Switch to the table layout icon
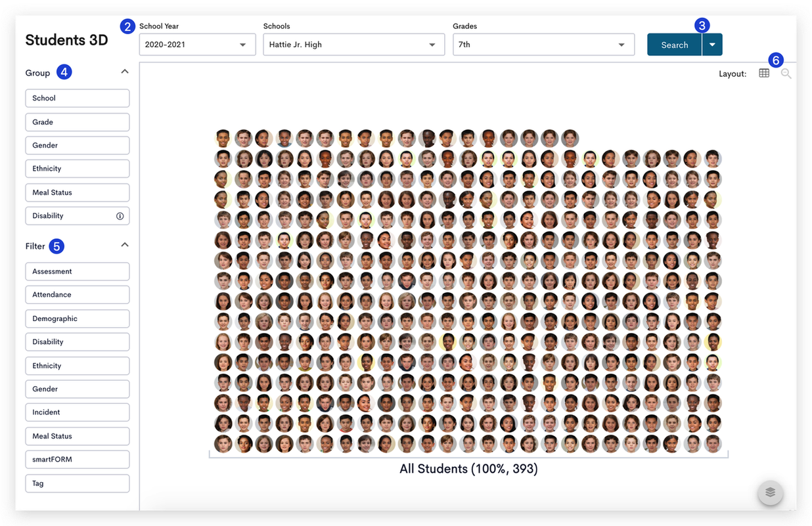The image size is (812, 526). point(763,74)
